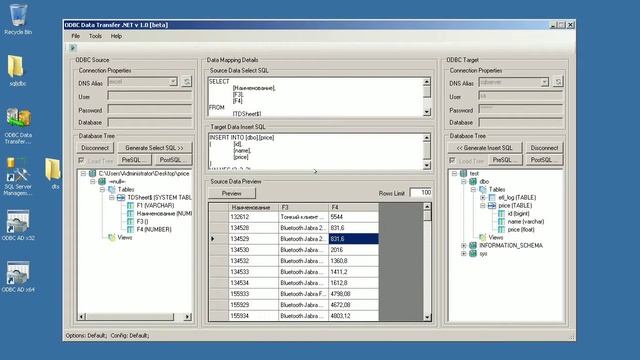The width and height of the screenshot is (640, 360).
Task: Collapse the source Tables node
Action: 102,190
